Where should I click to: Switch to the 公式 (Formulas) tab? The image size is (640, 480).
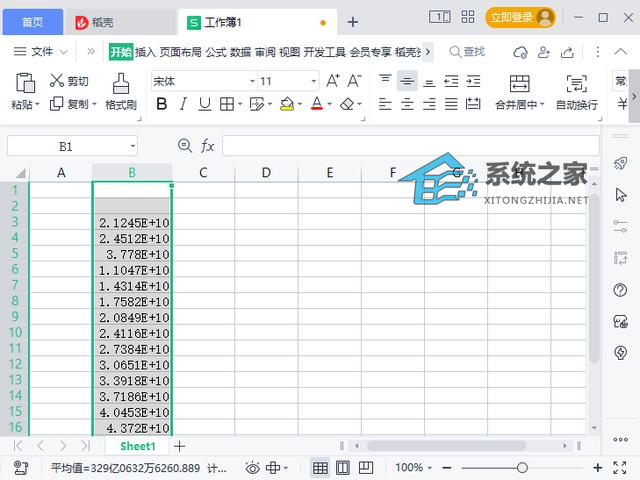216,52
